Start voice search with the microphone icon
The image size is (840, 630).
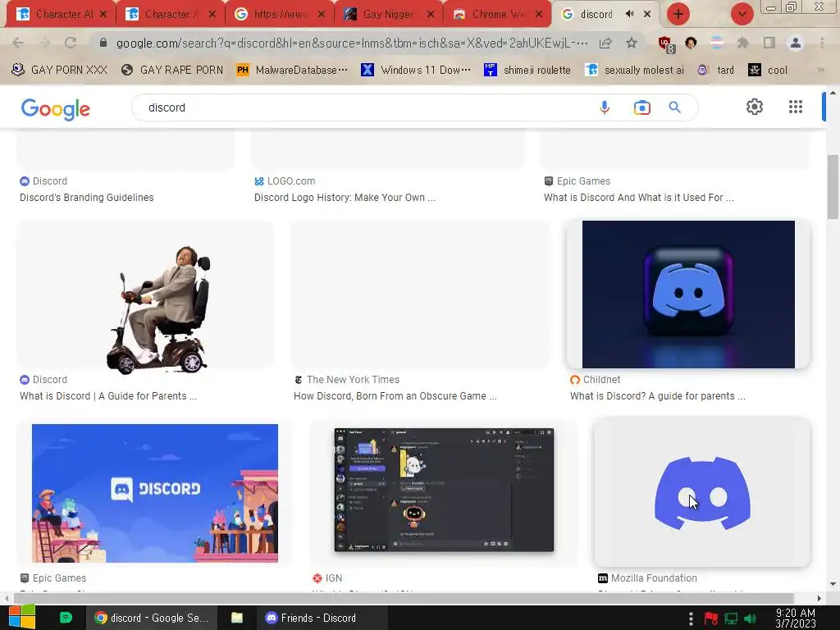pyautogui.click(x=605, y=107)
